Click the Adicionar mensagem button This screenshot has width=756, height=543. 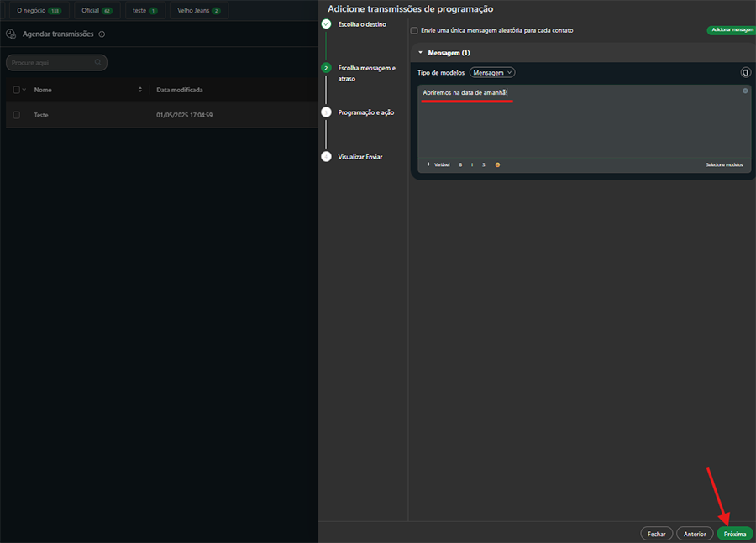click(x=731, y=29)
